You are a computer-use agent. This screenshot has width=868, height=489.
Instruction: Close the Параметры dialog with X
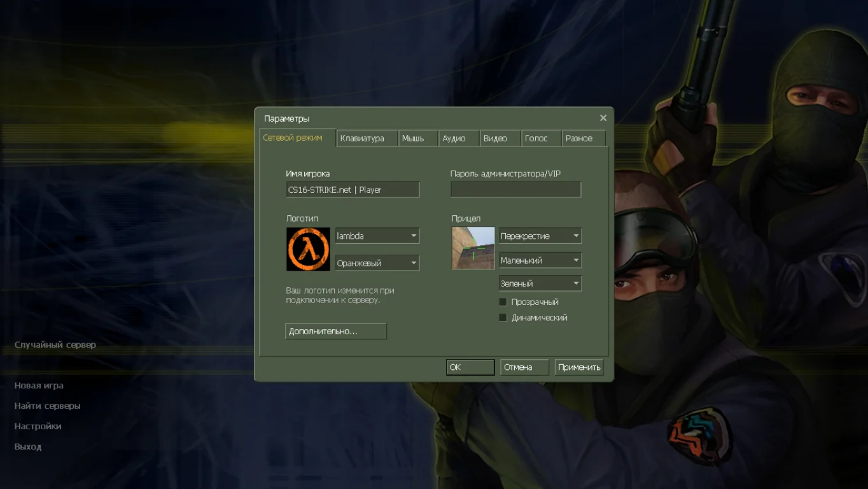(603, 118)
